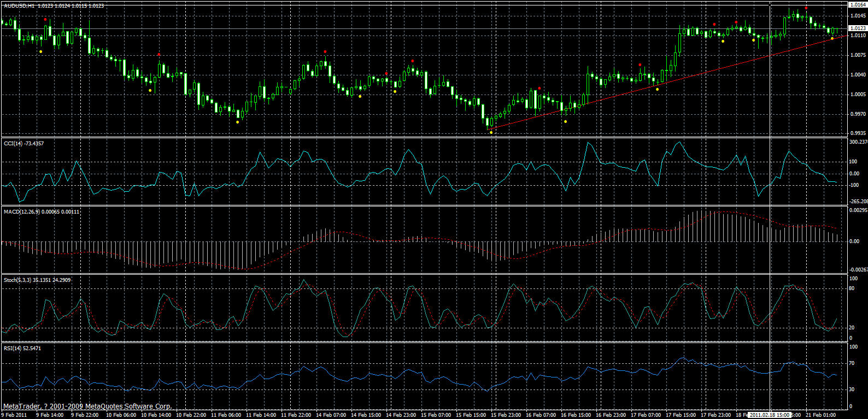This screenshot has width=868, height=419.
Task: Click the 14 Feb 23:00 time axis label
Action: [401, 415]
